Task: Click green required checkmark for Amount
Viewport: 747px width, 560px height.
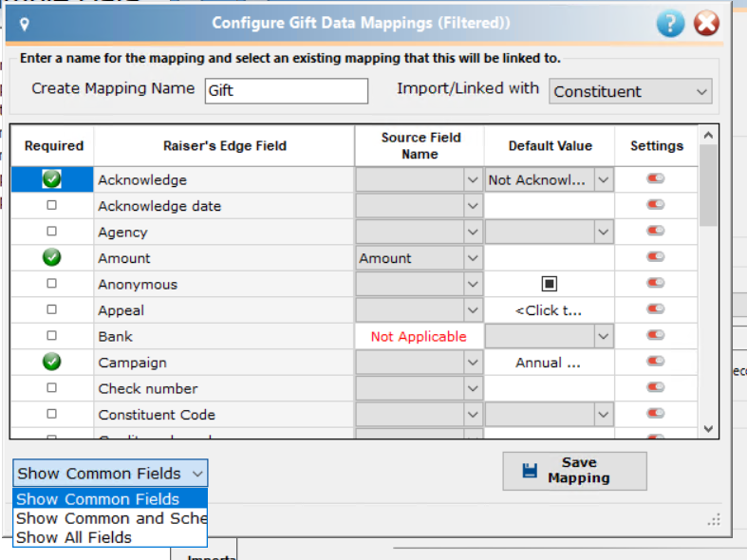Action: coord(51,257)
